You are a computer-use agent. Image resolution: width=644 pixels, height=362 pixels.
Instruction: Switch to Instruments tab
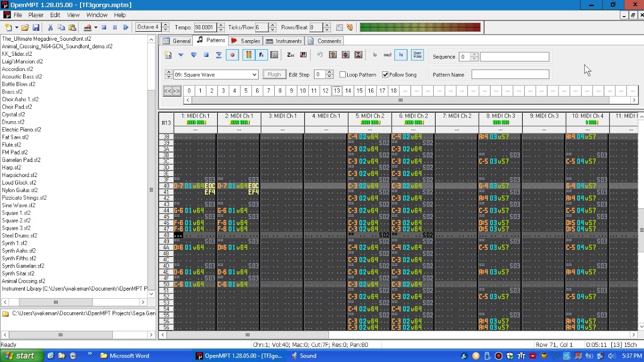[x=284, y=41]
